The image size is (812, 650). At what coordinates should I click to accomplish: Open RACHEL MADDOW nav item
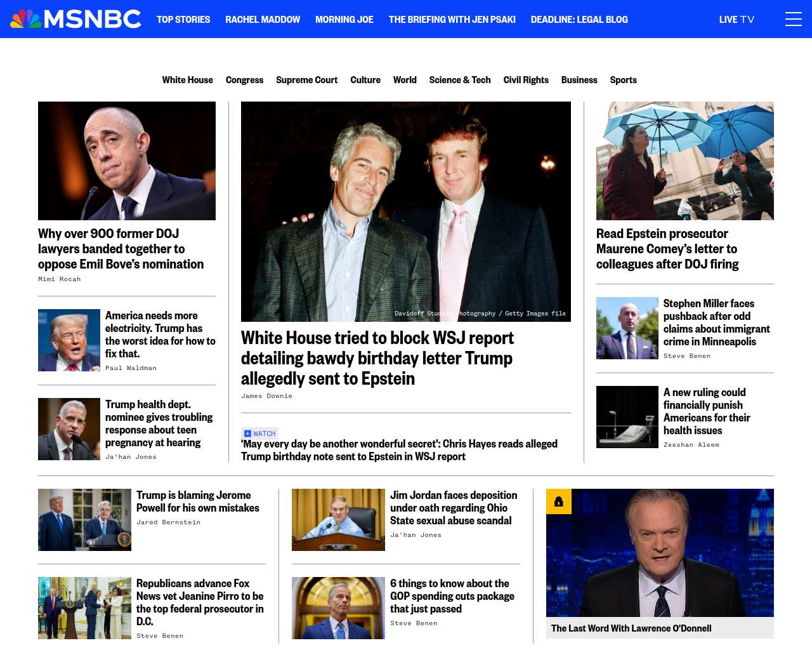(263, 20)
